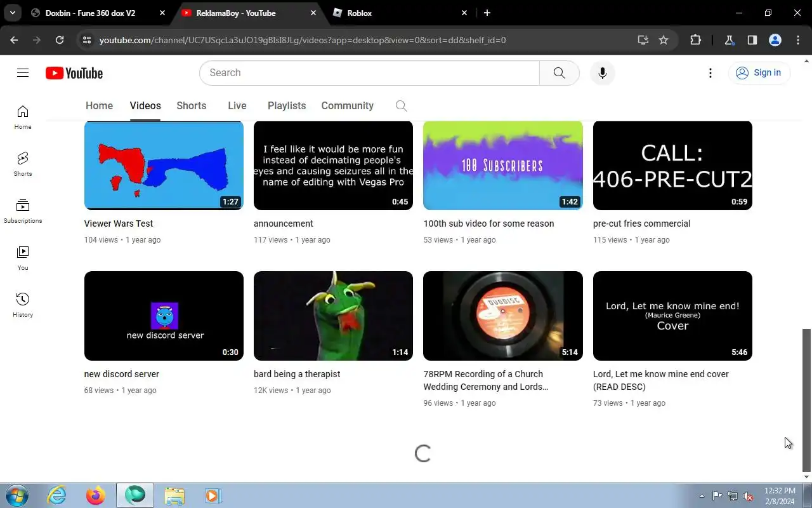
Task: Show hidden system tray icons
Action: click(x=702, y=497)
